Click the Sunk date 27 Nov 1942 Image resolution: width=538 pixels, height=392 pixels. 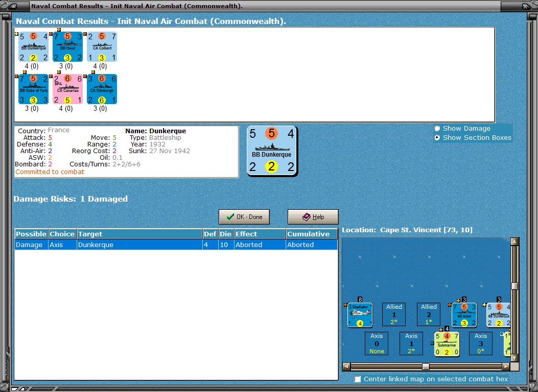[x=170, y=151]
